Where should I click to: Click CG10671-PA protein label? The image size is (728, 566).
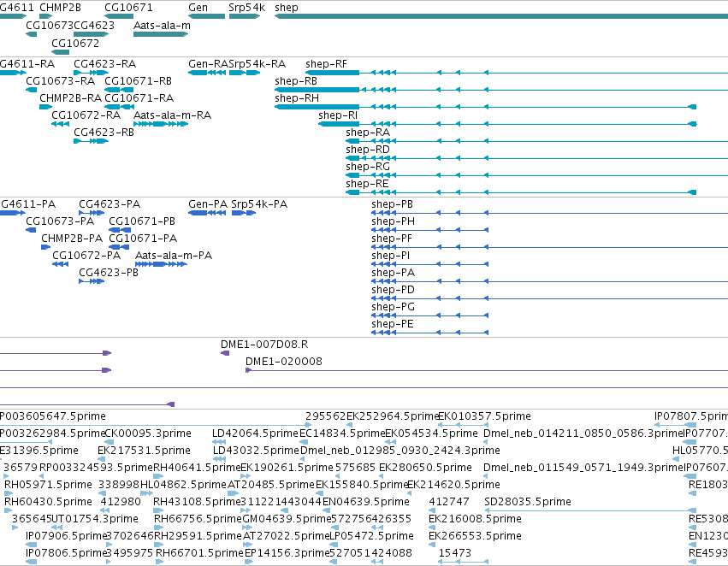tap(143, 239)
